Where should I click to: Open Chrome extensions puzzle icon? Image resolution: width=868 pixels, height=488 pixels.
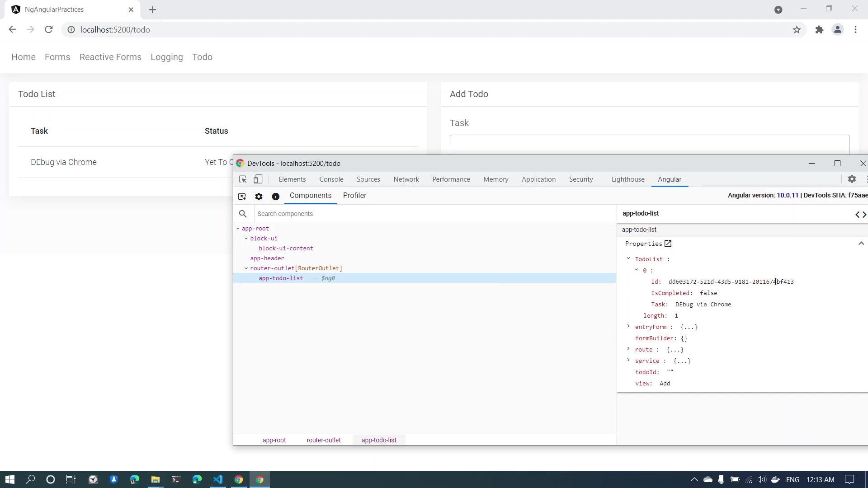pyautogui.click(x=819, y=29)
